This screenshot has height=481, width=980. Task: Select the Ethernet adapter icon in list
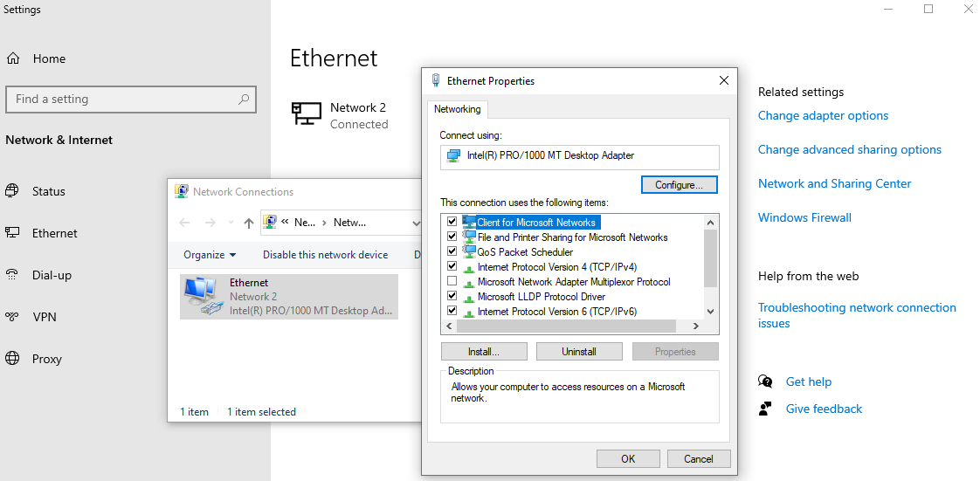202,296
